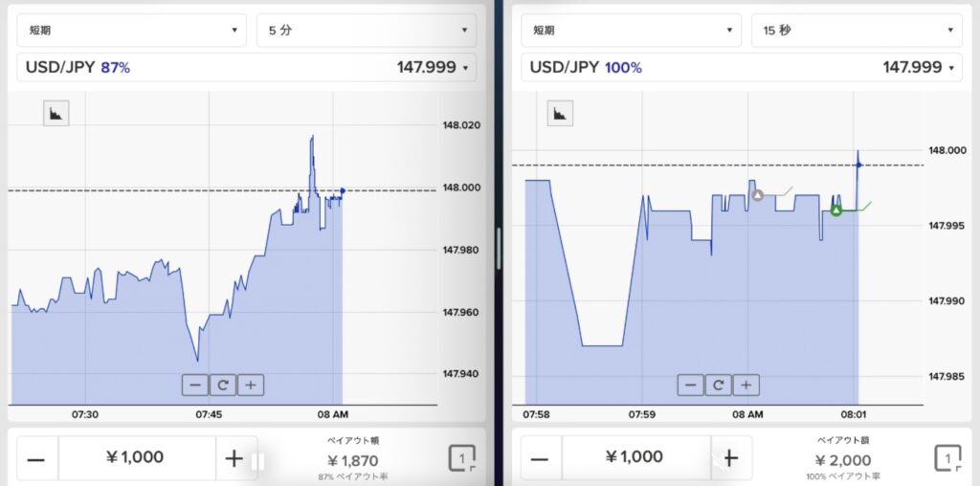980x486 pixels.
Task: Decrease the left panel investment amount
Action: [x=36, y=458]
